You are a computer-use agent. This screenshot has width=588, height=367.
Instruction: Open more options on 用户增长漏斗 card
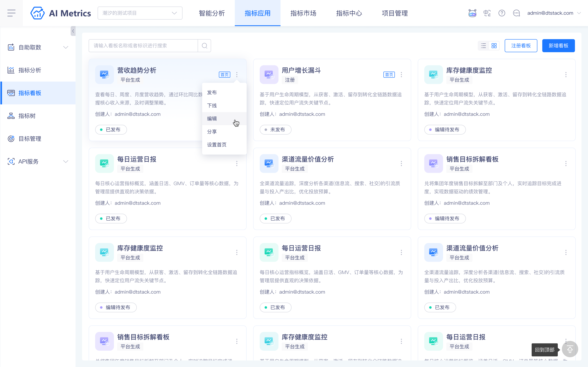(x=401, y=74)
